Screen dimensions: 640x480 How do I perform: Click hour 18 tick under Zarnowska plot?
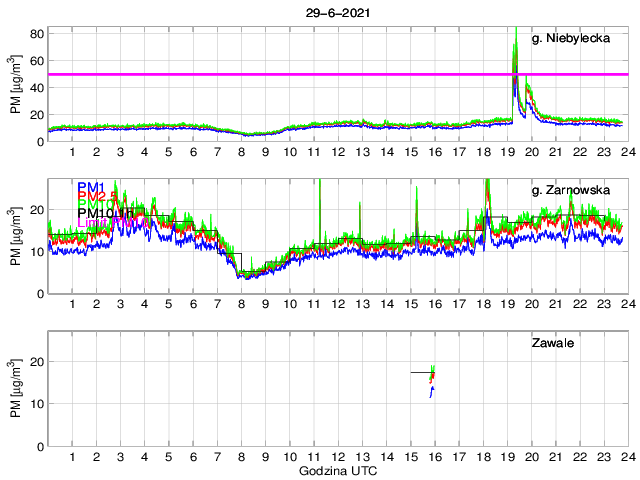click(484, 304)
